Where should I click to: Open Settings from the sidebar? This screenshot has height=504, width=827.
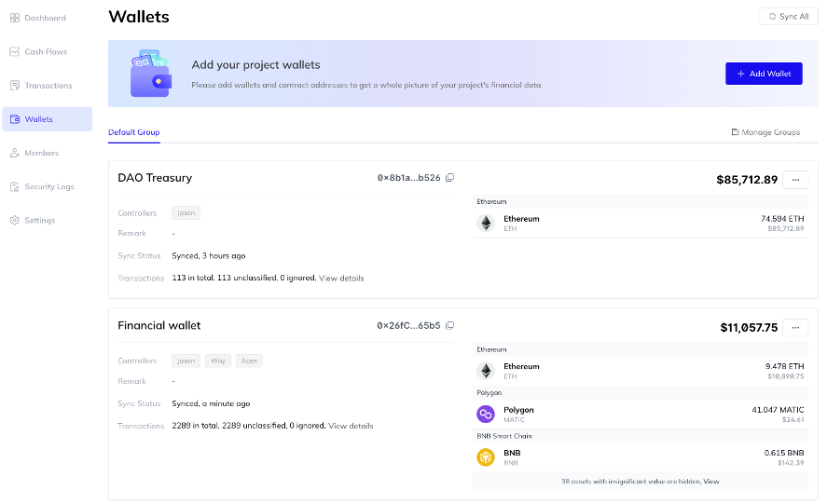[39, 221]
